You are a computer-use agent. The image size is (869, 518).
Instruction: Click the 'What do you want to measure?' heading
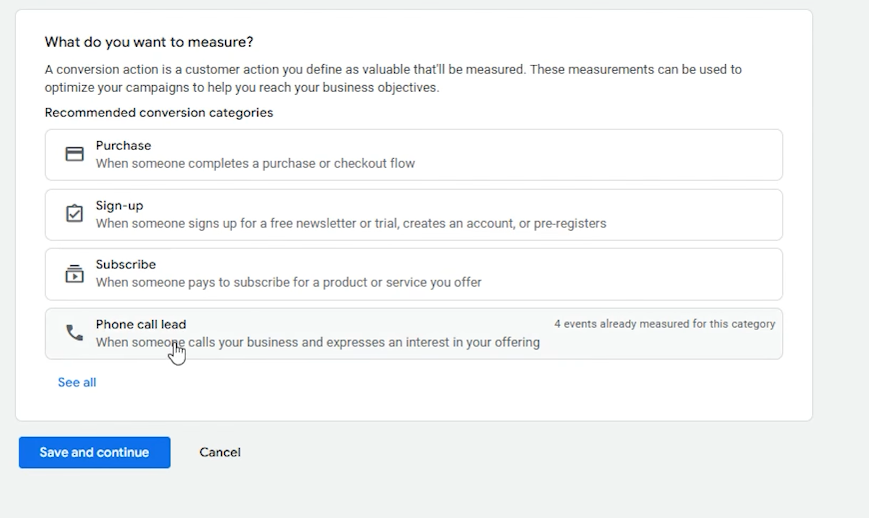tap(149, 42)
